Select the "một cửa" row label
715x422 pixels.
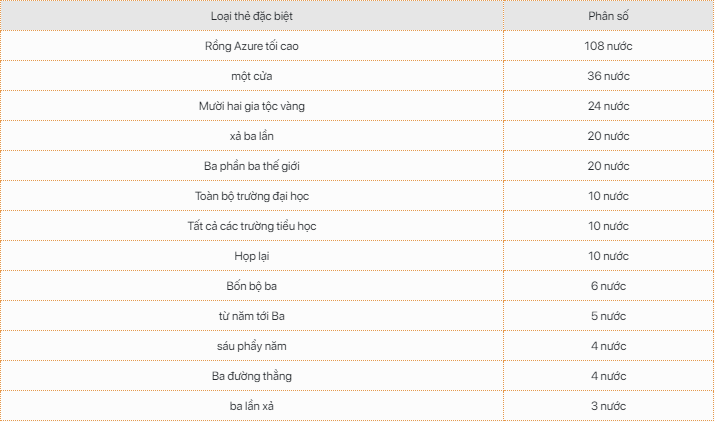(x=252, y=76)
